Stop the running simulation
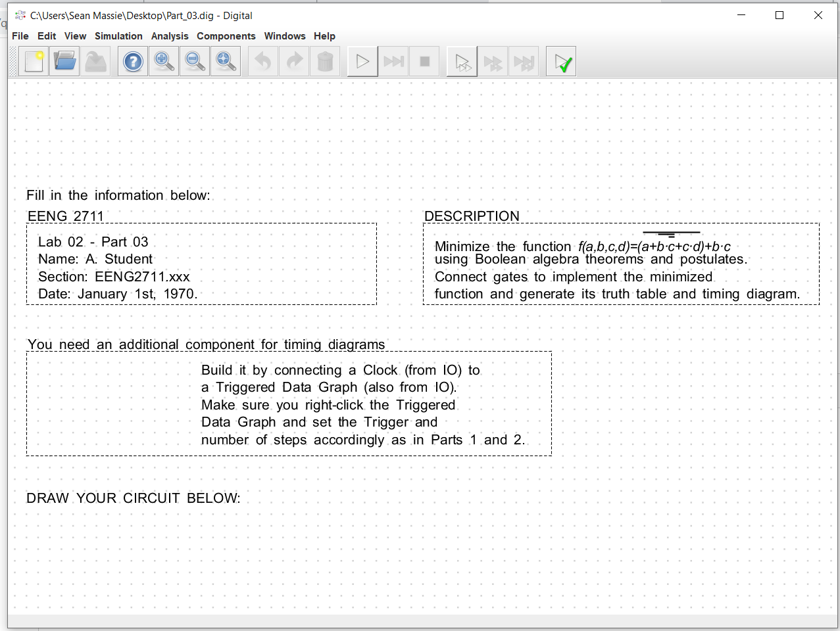The width and height of the screenshot is (840, 631). click(x=424, y=61)
